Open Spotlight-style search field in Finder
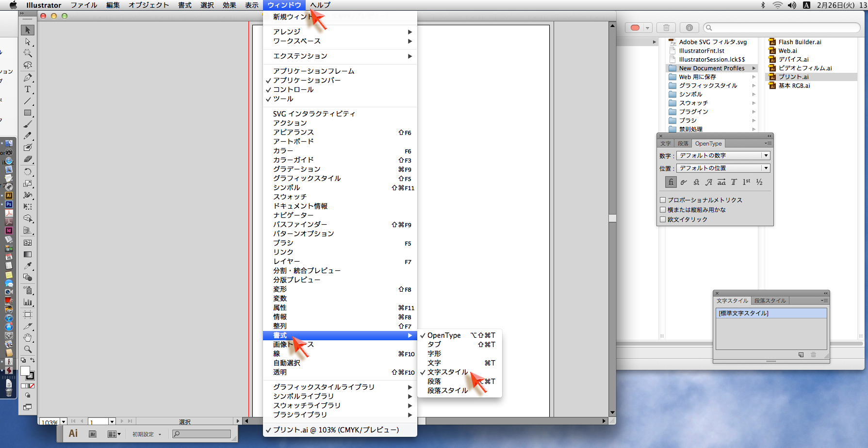The height and width of the screenshot is (448, 868). pyautogui.click(x=782, y=28)
